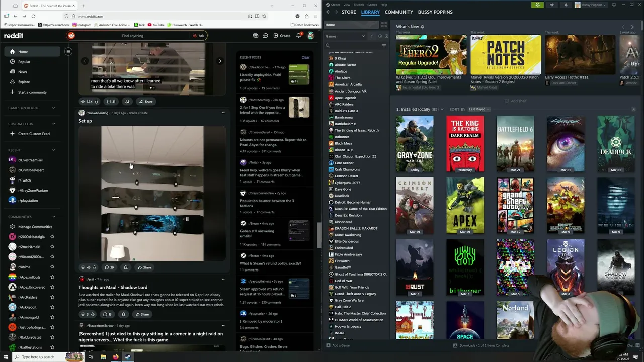644x362 pixels.
Task: Open the Steam menu in menu bar
Action: pyautogui.click(x=335, y=5)
